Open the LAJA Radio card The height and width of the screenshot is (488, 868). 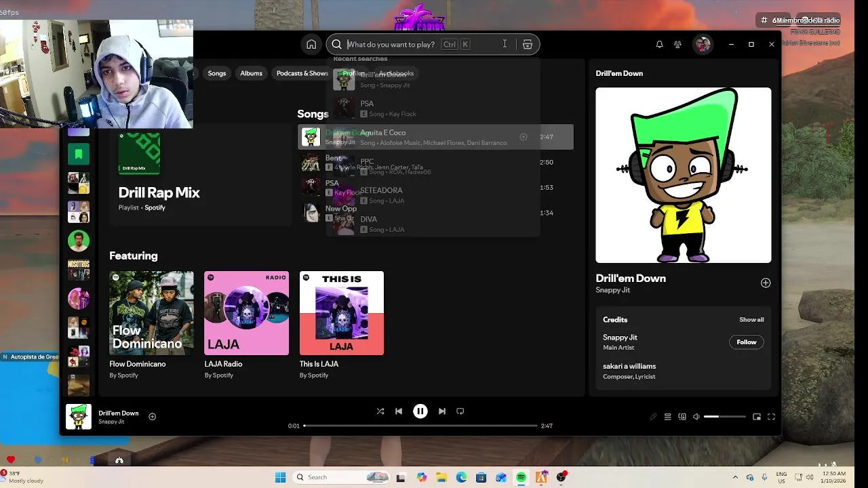[246, 325]
